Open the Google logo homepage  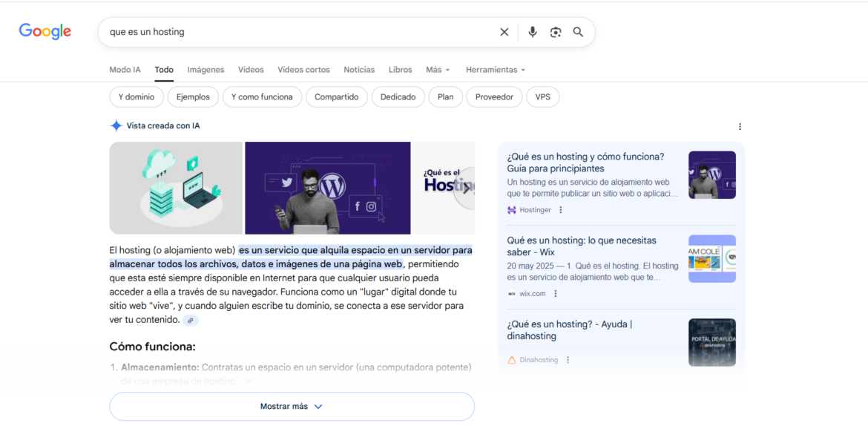tap(45, 32)
